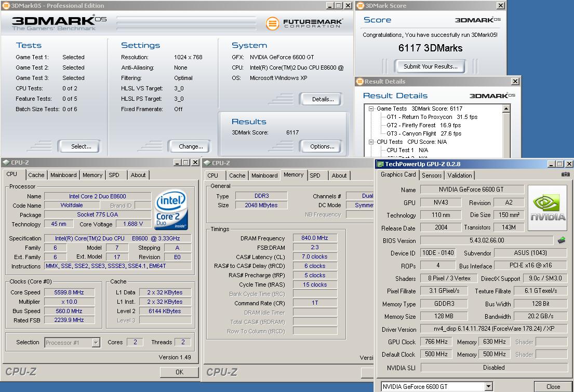
Task: Click the BIOS save chip icon in GPU-Z
Action: coord(562,240)
